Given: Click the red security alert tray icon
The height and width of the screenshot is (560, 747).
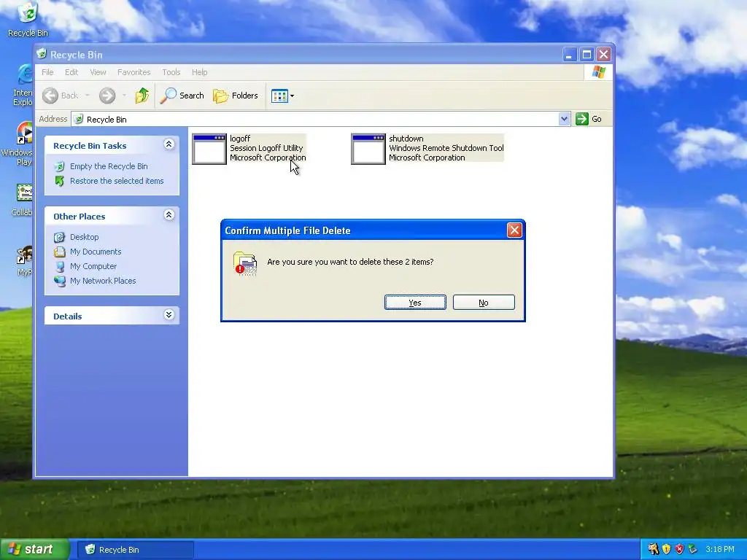Looking at the screenshot, I should [679, 549].
